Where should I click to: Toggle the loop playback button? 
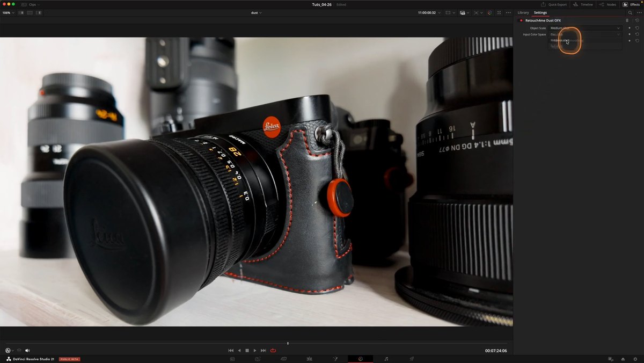[x=273, y=350]
